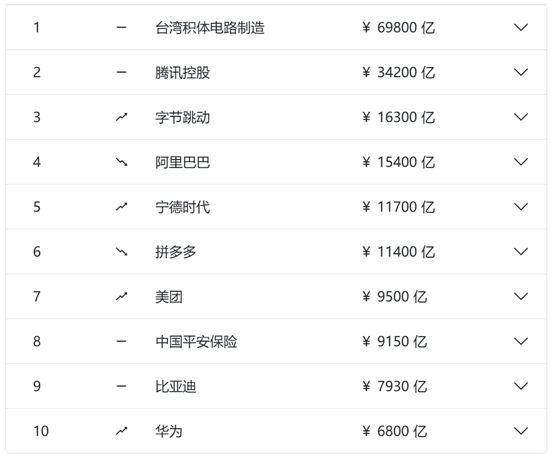Expand the 拼多多 row chevron
Screen dimensions: 554x457
pyautogui.click(x=521, y=252)
